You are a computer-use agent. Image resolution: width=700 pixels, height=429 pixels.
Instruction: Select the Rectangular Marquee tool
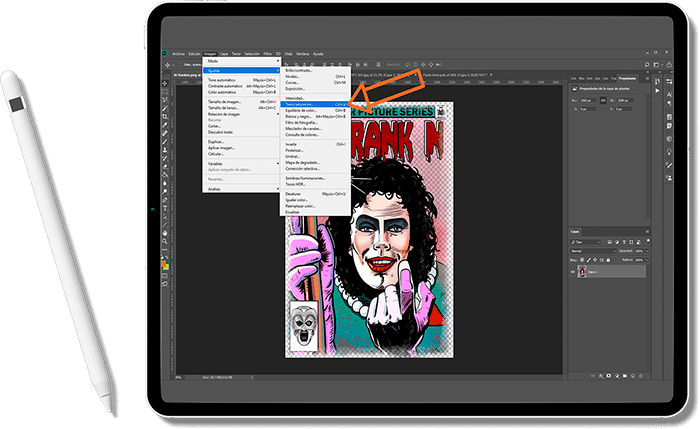pyautogui.click(x=165, y=92)
